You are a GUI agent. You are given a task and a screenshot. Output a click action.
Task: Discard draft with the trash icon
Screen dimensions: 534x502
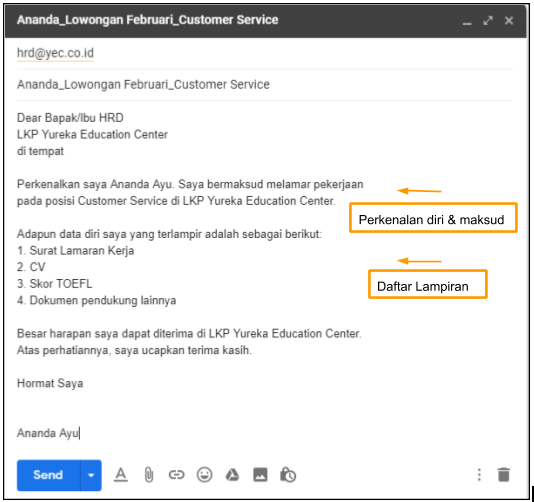coord(504,475)
